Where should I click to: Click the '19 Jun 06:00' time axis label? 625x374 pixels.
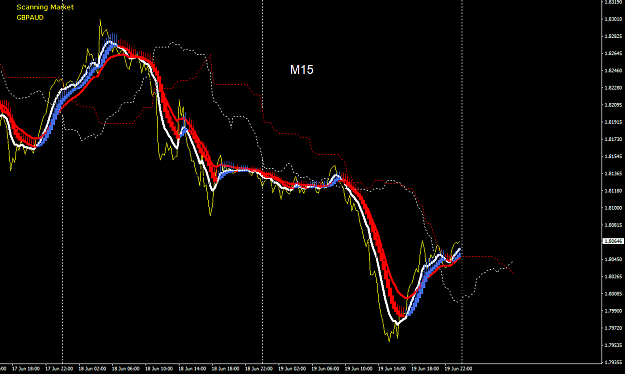coord(325,369)
